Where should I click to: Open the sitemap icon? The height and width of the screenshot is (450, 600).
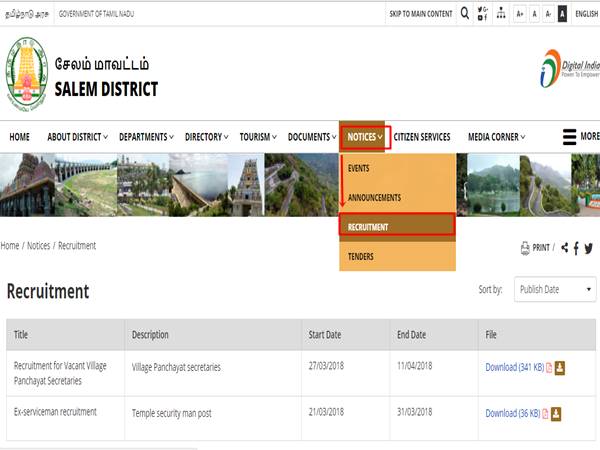click(x=501, y=13)
